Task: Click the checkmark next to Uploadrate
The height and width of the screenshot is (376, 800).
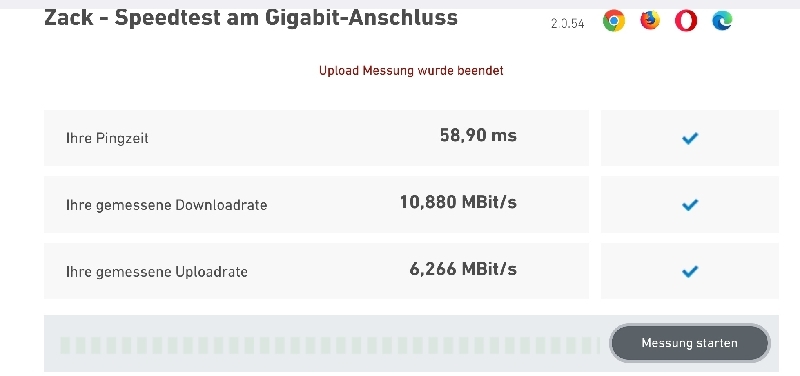Action: (690, 271)
